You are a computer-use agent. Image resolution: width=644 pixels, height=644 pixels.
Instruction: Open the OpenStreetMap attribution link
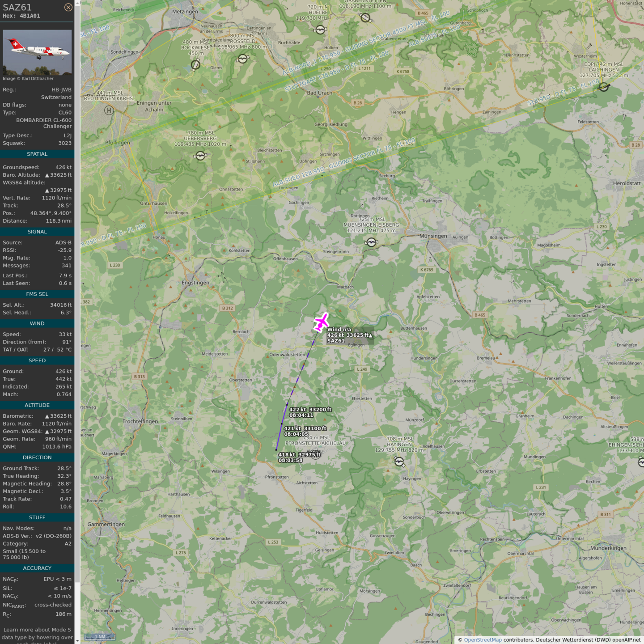coord(483,640)
